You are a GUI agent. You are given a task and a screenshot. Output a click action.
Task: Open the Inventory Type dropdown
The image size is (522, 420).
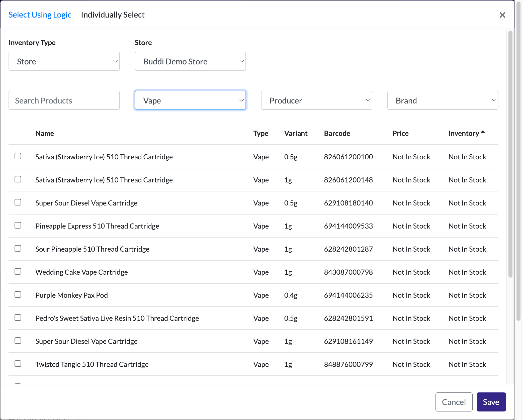pos(64,61)
